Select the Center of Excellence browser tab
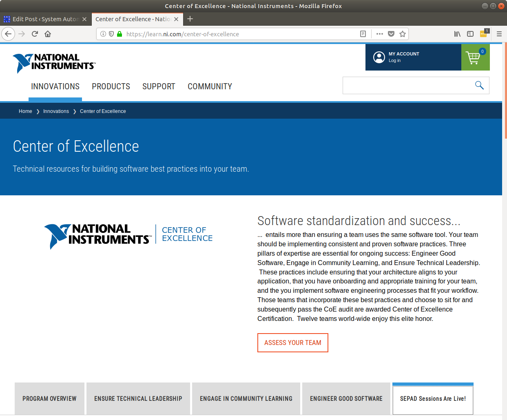The width and height of the screenshot is (507, 420). [137, 19]
